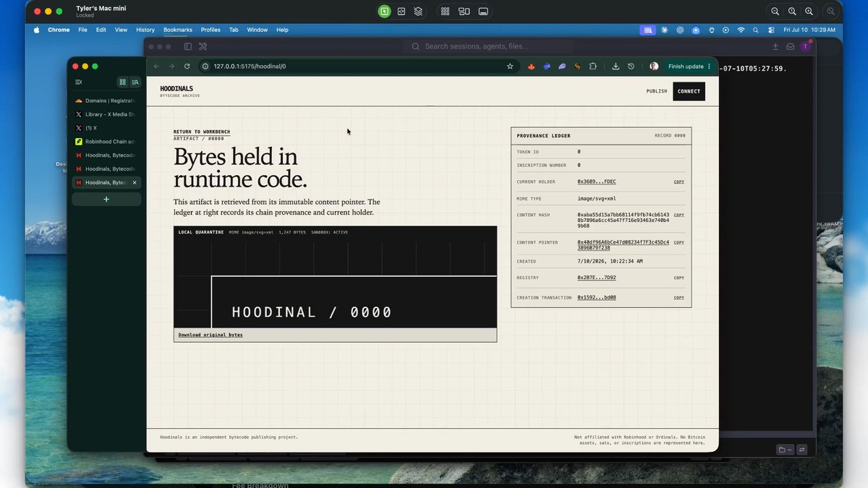The height and width of the screenshot is (488, 868).
Task: Open Control Center in menu bar
Action: pyautogui.click(x=771, y=30)
